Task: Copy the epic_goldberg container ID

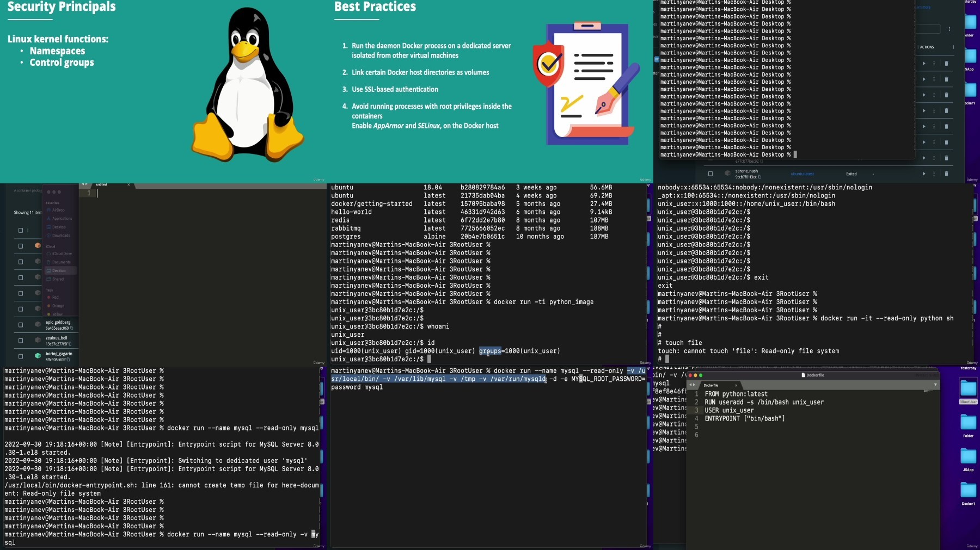Action: (x=71, y=328)
